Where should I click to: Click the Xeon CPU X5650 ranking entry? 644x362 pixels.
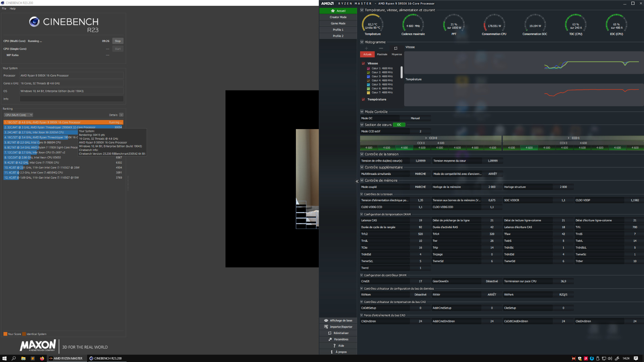tap(63, 157)
